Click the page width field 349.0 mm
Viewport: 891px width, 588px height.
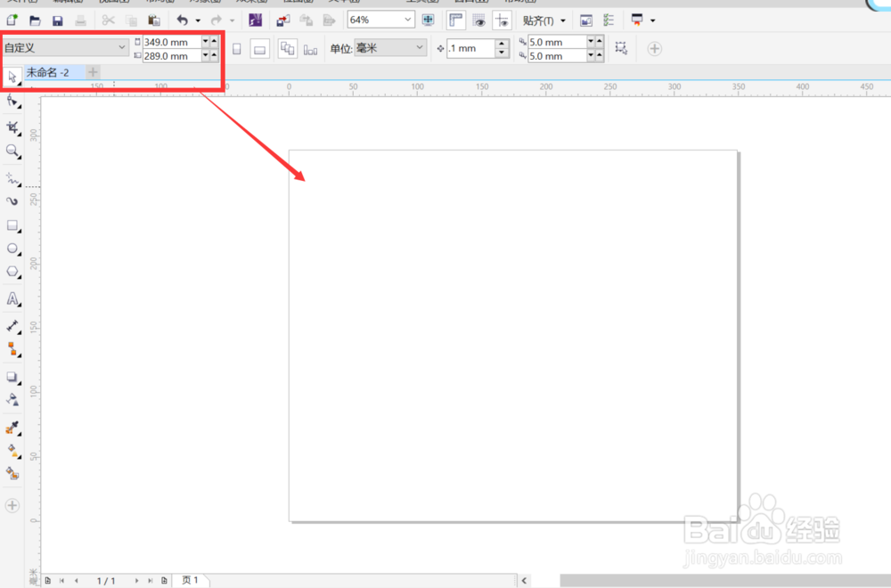(172, 42)
